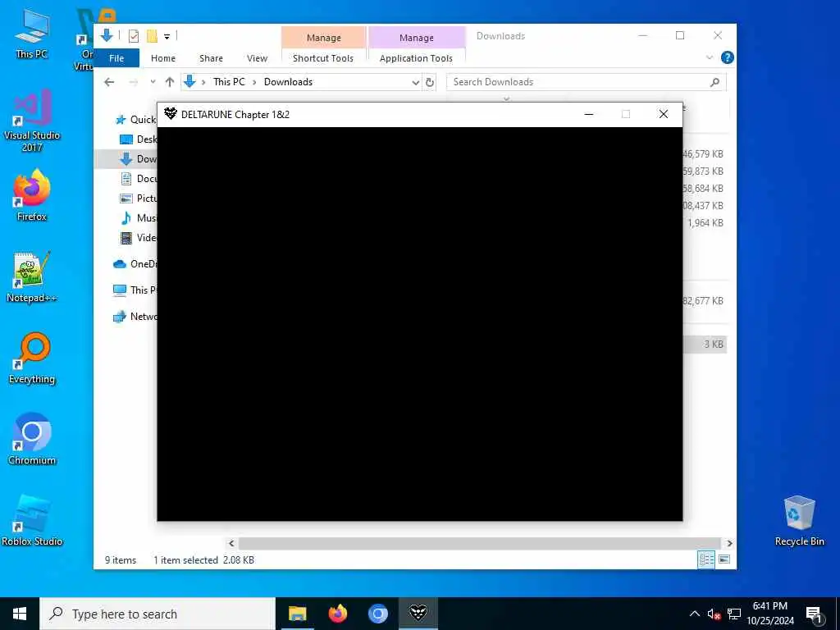Show hidden system tray icons
This screenshot has width=840, height=630.
pos(694,614)
